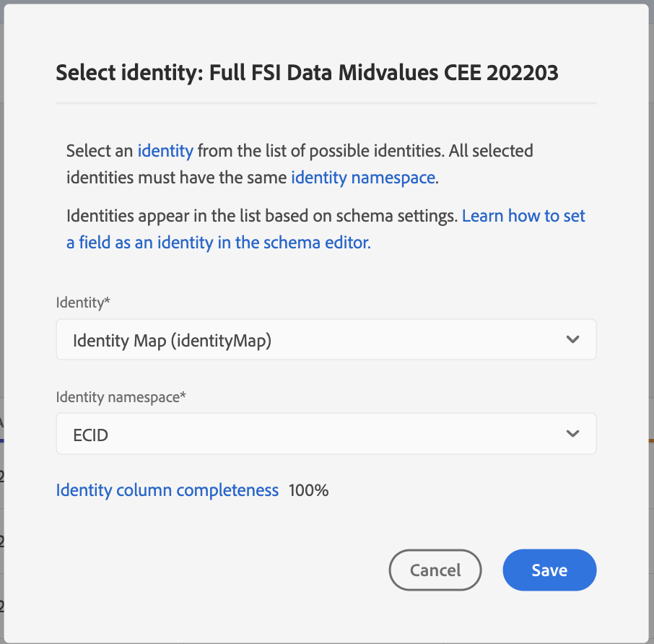
Task: Click the 100% completeness value
Action: (x=308, y=490)
